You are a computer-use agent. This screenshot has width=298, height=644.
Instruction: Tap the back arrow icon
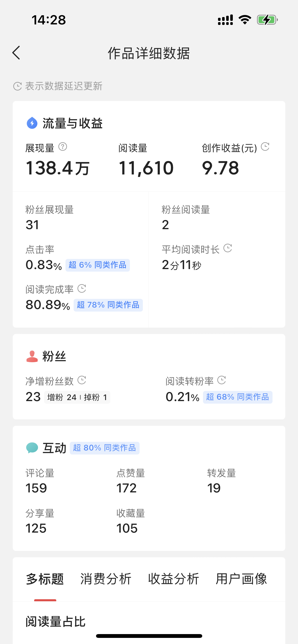(x=16, y=53)
